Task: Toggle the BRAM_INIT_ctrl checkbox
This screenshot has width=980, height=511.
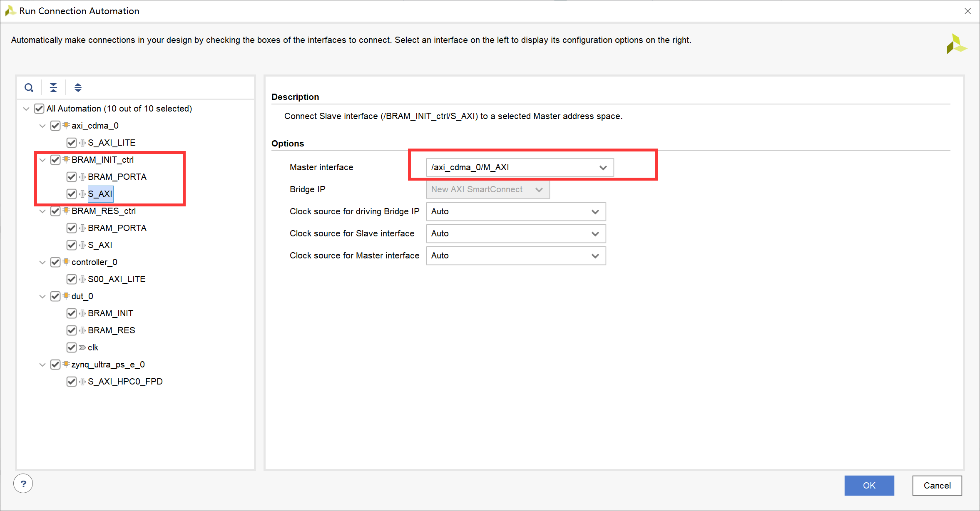Action: coord(55,160)
